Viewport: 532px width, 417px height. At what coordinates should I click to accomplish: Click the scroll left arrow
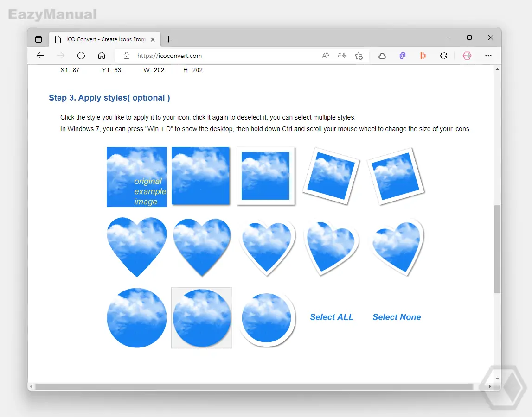pos(31,386)
